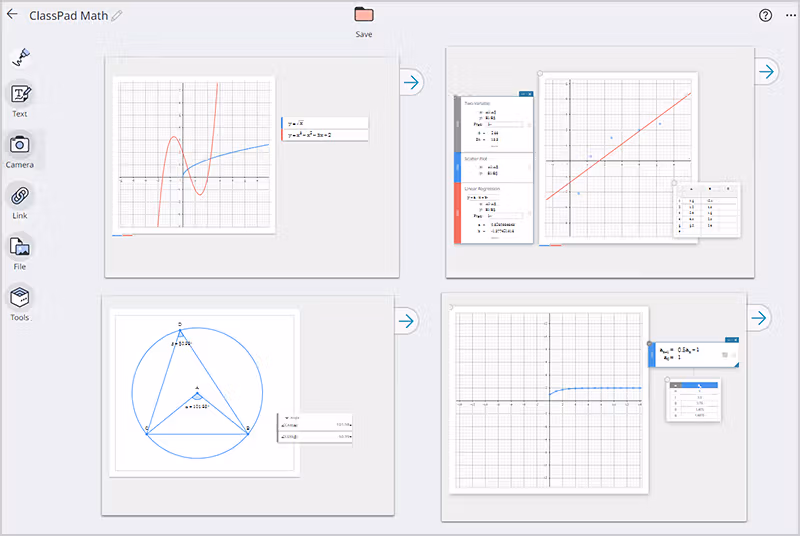800x536 pixels.
Task: Select the Text tool
Action: pos(20,95)
